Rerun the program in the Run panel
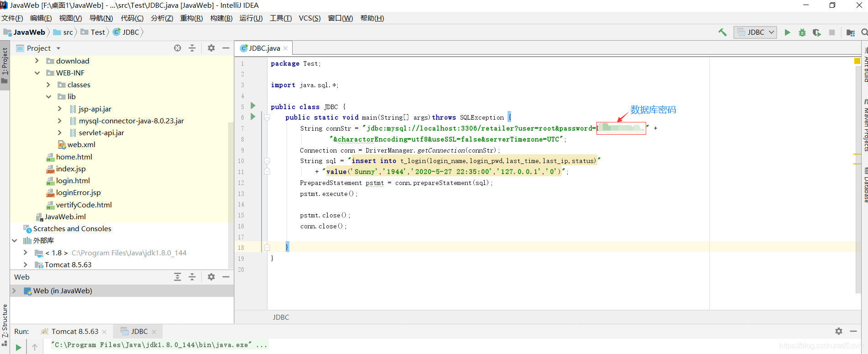Screen dimensions: 868x354 point(18,348)
